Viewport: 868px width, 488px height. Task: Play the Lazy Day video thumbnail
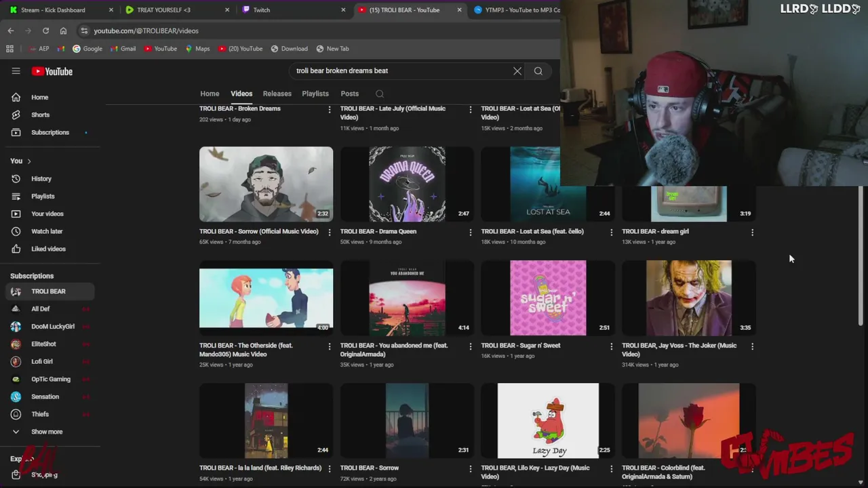pos(548,420)
